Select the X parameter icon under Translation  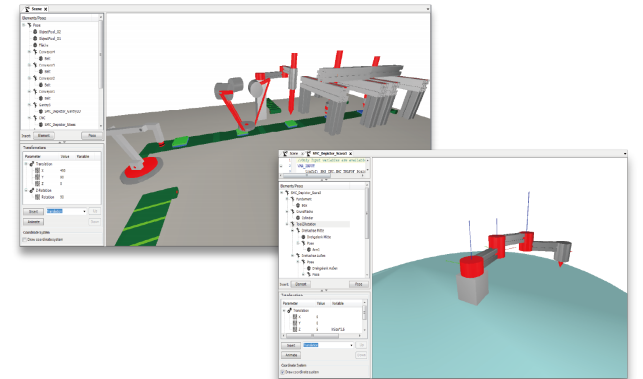tap(37, 170)
